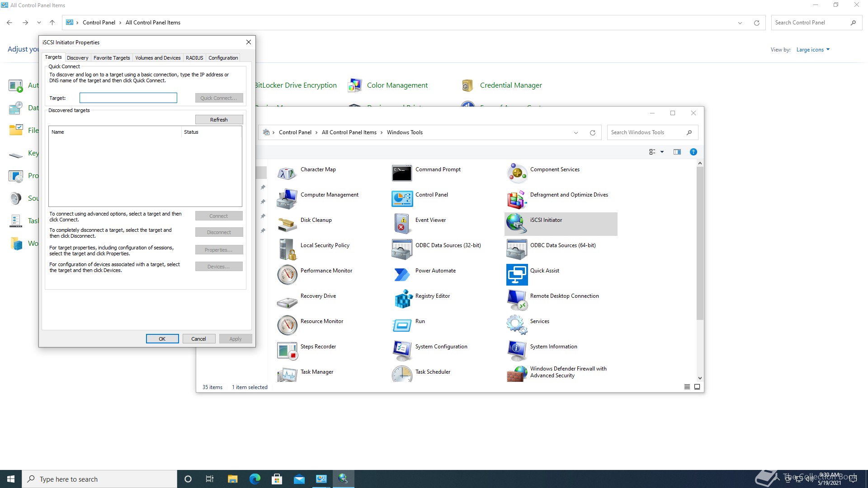
Task: Change View by Large icons dropdown
Action: [813, 50]
